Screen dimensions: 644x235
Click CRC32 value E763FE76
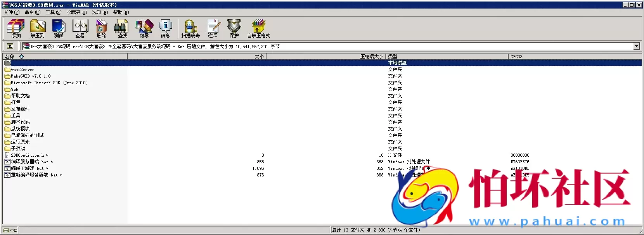520,162
